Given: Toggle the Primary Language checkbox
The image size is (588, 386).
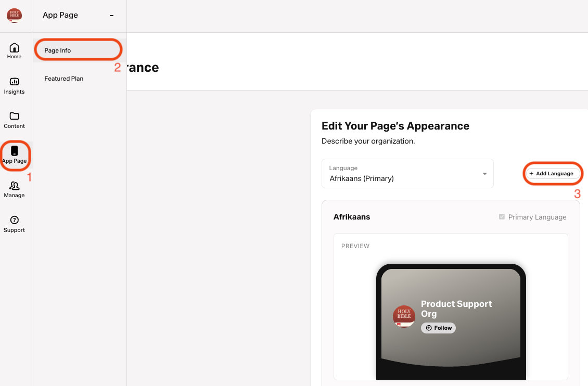Looking at the screenshot, I should point(502,216).
